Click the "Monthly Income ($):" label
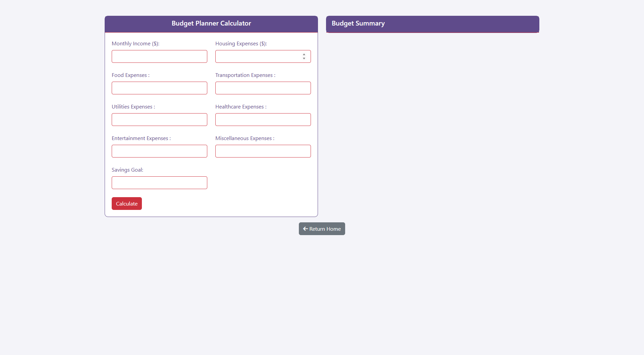Viewport: 644px width, 355px height. 135,44
